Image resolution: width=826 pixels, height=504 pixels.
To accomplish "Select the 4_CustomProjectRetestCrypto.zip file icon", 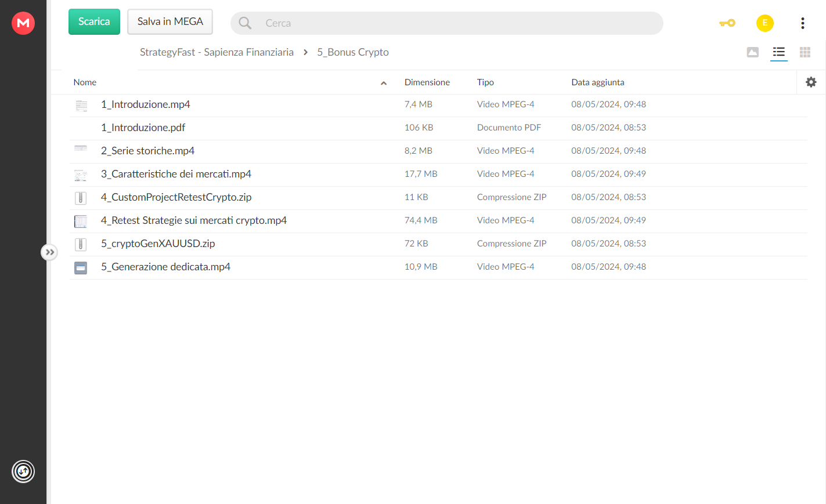I will pyautogui.click(x=81, y=198).
